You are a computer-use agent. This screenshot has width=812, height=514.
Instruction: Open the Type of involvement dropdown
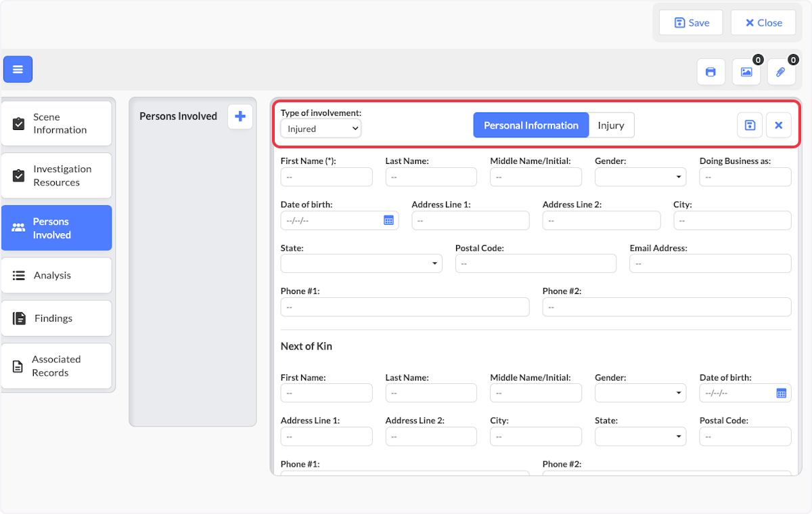pyautogui.click(x=321, y=129)
